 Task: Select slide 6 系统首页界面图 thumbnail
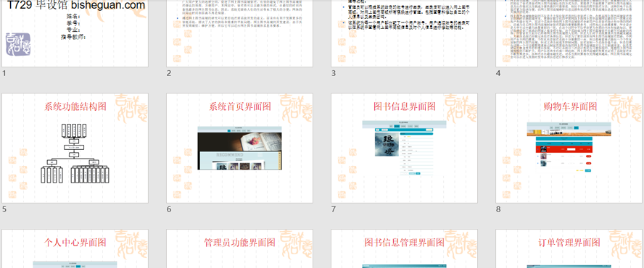239,148
